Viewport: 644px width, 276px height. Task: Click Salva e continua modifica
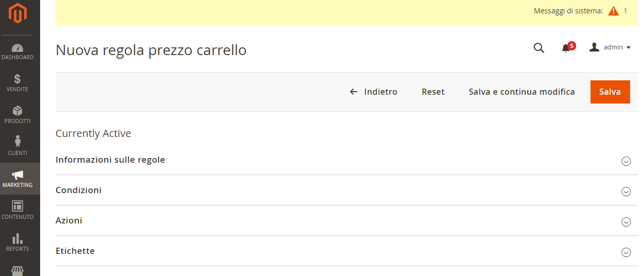[522, 92]
